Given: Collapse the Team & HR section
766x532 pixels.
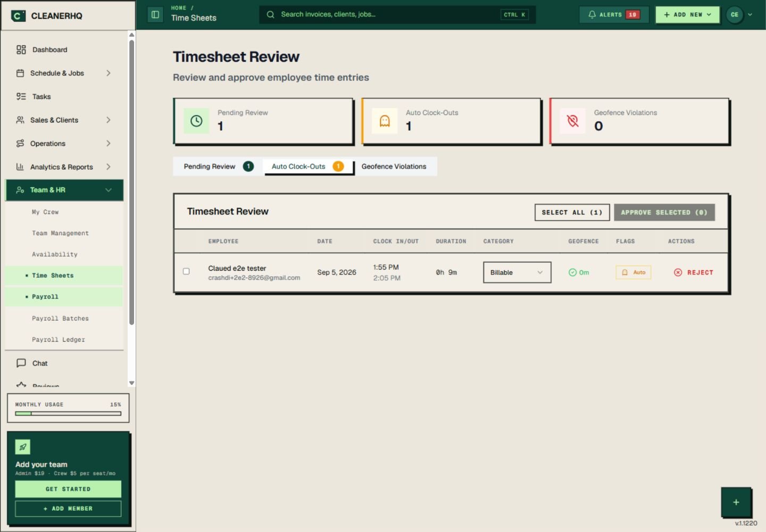Looking at the screenshot, I should tap(109, 190).
